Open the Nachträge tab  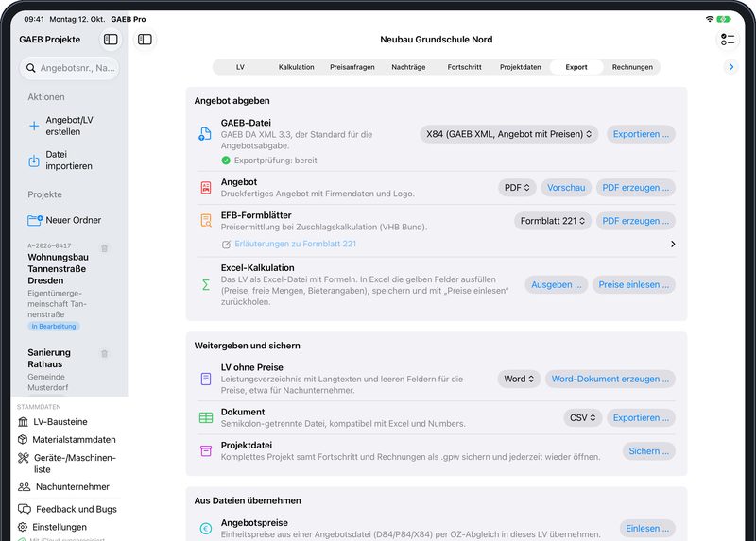[408, 67]
